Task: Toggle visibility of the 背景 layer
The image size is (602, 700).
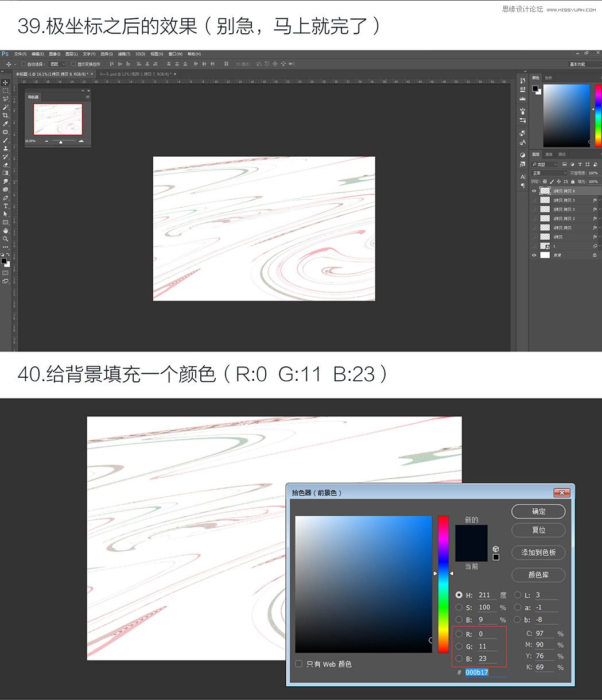Action: click(534, 255)
